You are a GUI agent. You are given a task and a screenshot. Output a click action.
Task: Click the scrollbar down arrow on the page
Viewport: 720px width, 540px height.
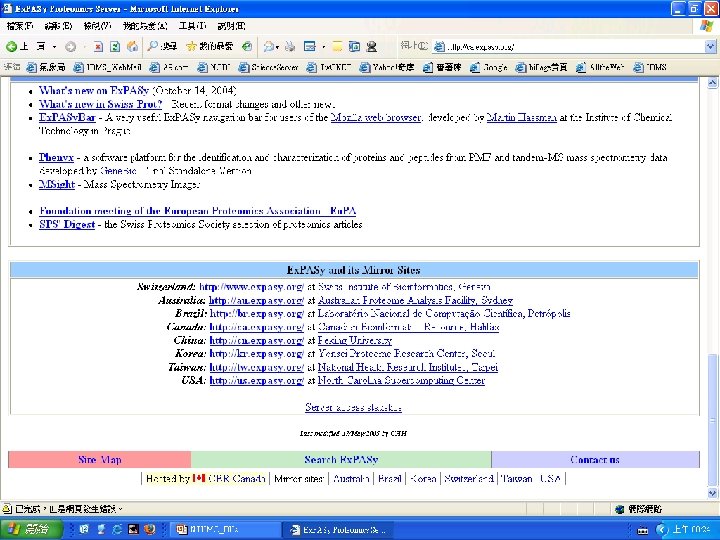pyautogui.click(x=712, y=493)
